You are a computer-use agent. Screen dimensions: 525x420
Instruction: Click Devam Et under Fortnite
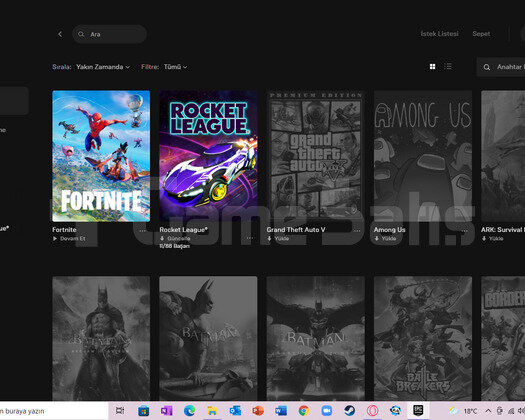coord(69,238)
